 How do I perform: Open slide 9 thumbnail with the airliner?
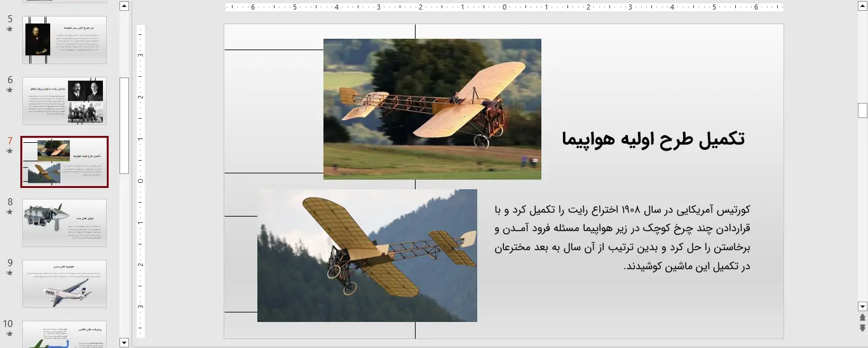pyautogui.click(x=64, y=284)
